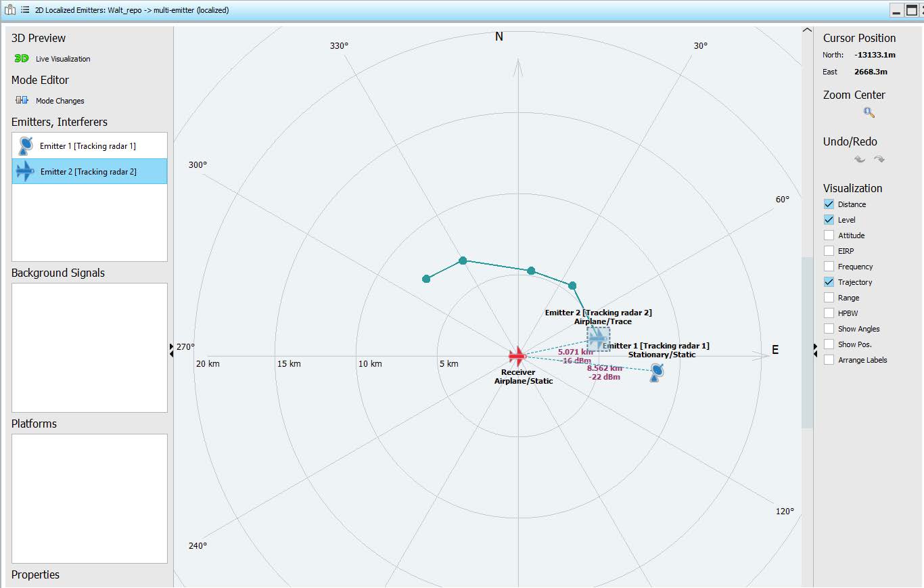Click the 3D Live Visualization icon
924x588 pixels.
[22, 59]
